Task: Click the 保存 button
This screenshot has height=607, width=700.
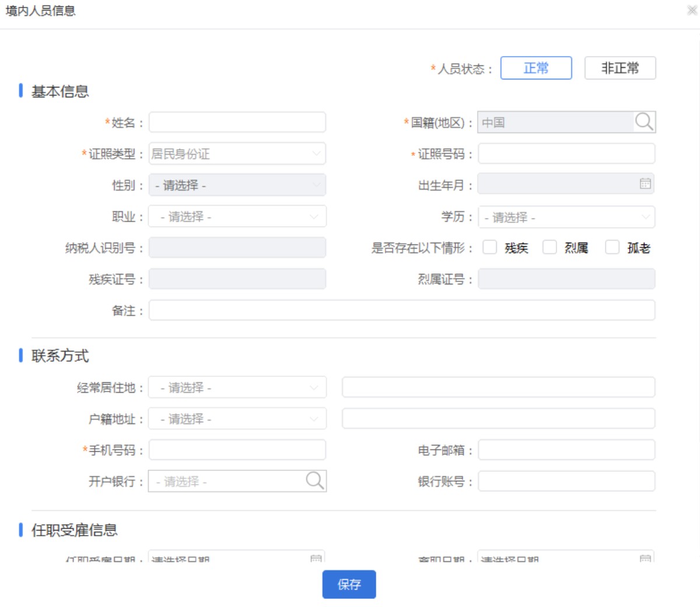Action: 349,584
